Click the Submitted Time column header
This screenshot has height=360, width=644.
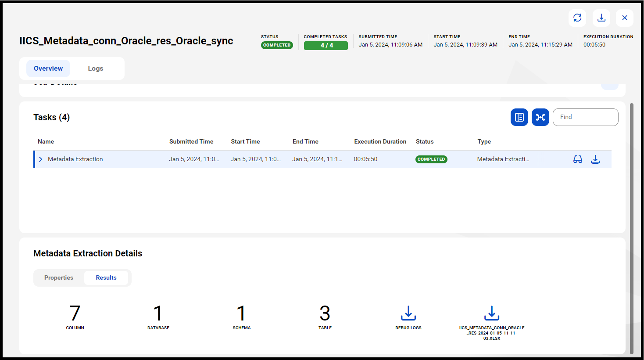tap(191, 141)
